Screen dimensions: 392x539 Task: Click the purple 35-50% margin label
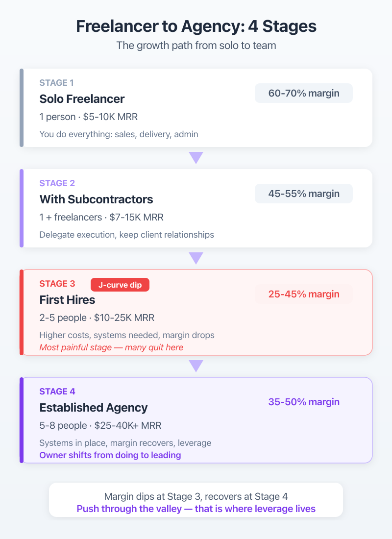click(x=304, y=402)
